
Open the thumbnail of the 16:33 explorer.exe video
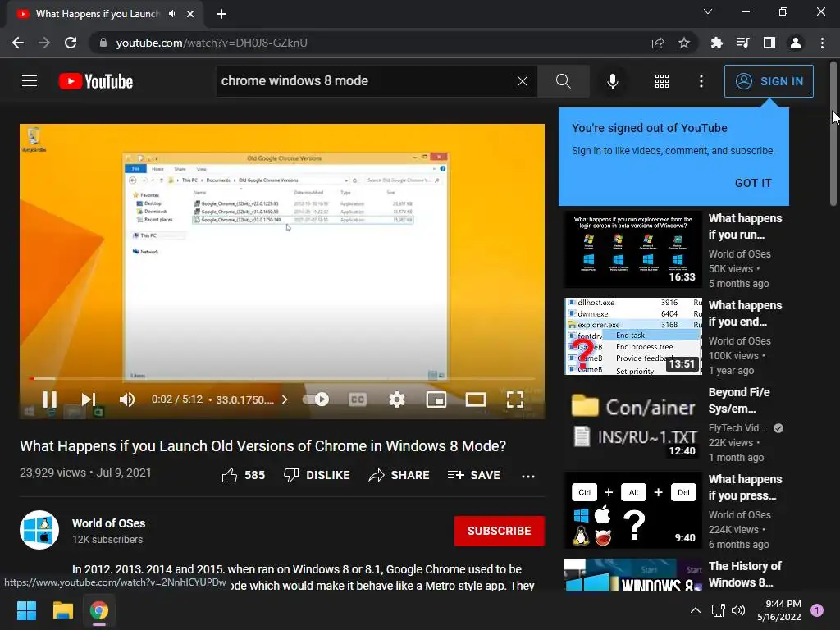[x=633, y=249]
